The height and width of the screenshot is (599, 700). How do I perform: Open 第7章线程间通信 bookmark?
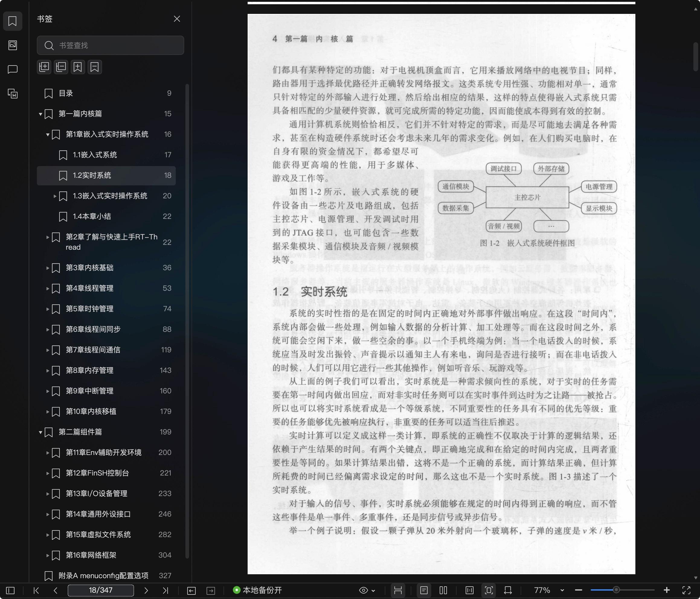tap(106, 350)
